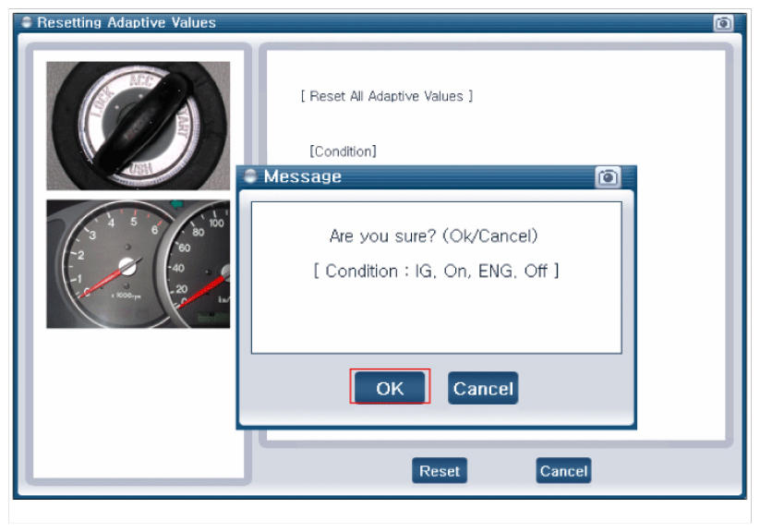Image resolution: width=760 pixels, height=532 pixels.
Task: Click the Reset button in main window
Action: [x=439, y=471]
